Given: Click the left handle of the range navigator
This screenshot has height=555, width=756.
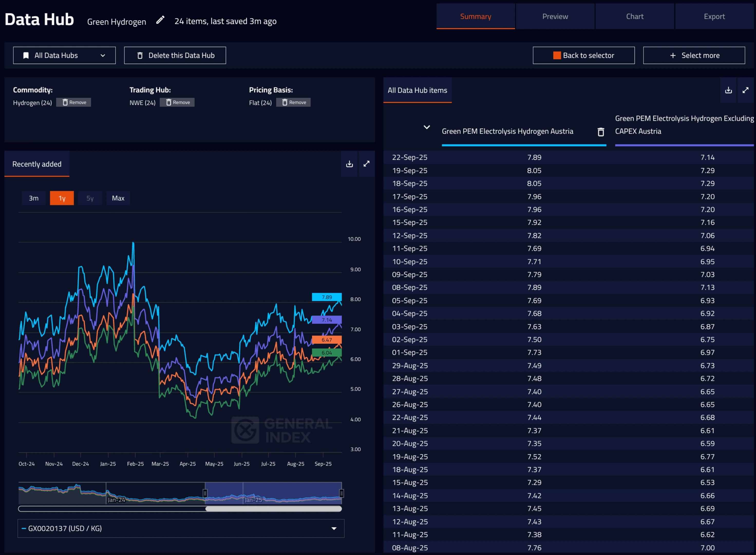Looking at the screenshot, I should point(205,493).
